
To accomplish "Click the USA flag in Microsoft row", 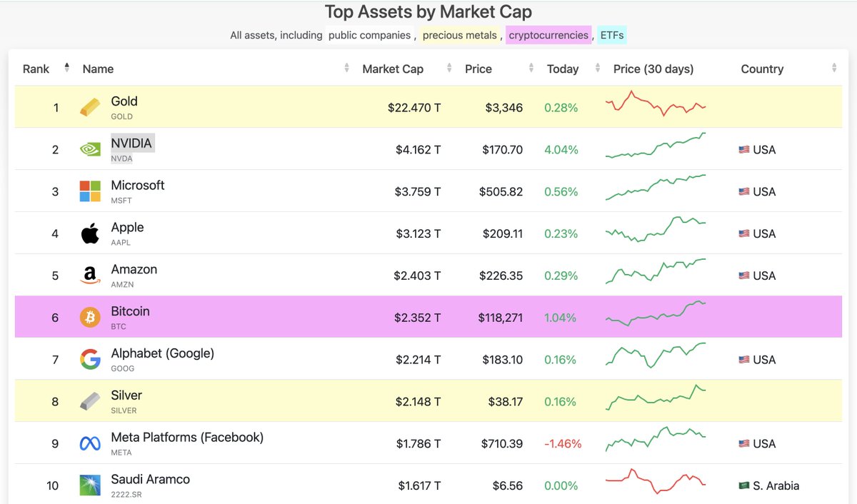I will [744, 192].
